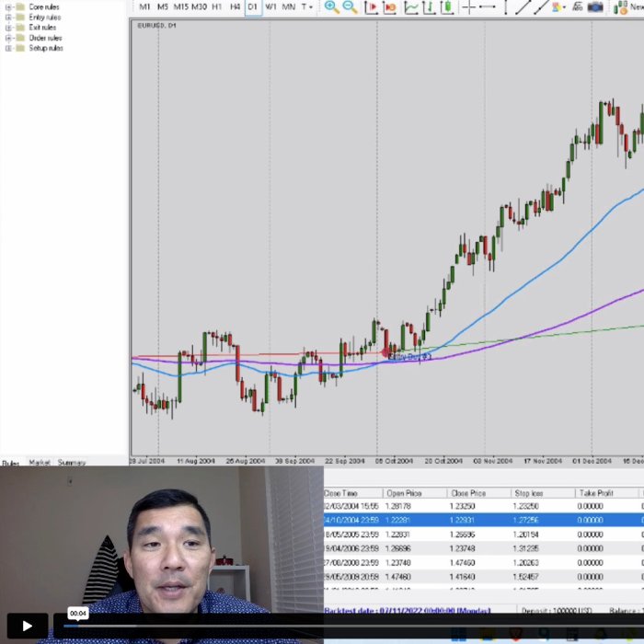
Task: Click the 1.52457 stop loss cell
Action: click(525, 577)
